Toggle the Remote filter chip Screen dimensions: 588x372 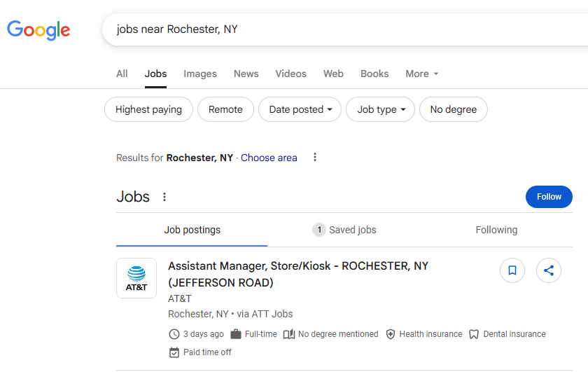(225, 109)
